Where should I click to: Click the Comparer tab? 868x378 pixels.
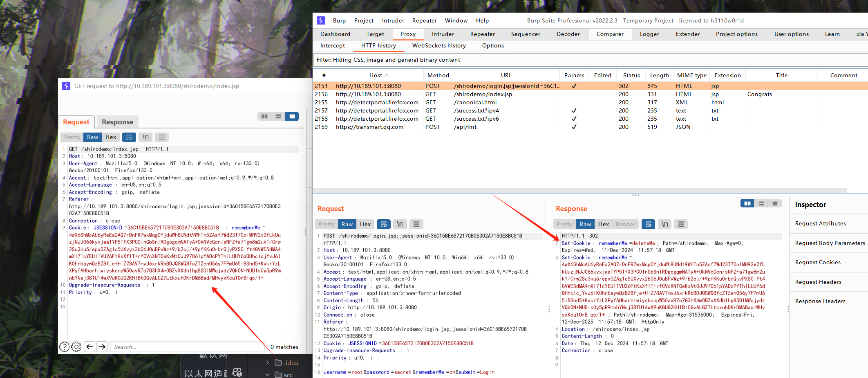pos(610,34)
